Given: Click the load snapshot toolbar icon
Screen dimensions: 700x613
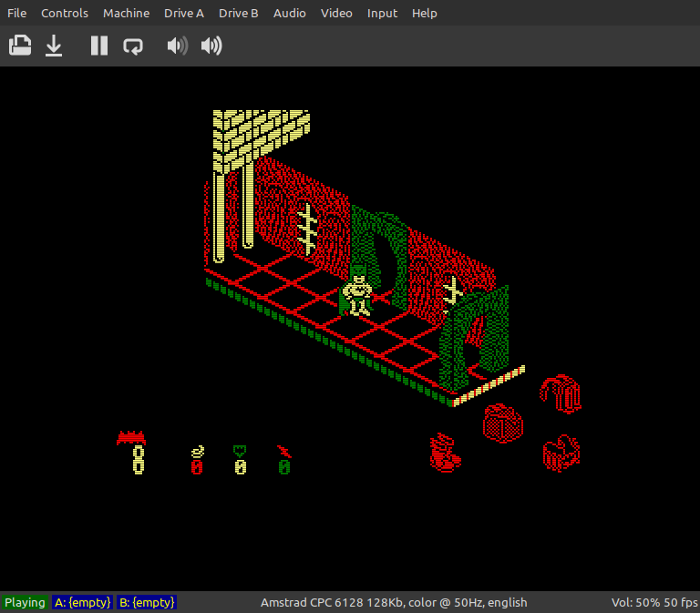Looking at the screenshot, I should [20, 46].
